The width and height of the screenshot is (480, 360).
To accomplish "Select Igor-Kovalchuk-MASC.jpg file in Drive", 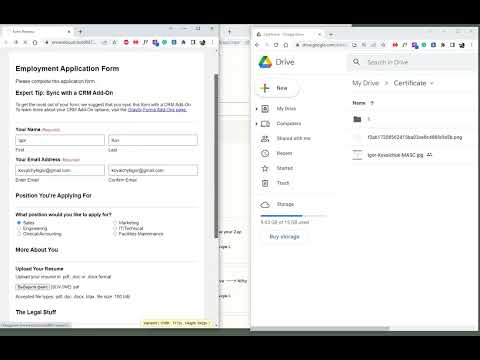I will click(x=412, y=155).
